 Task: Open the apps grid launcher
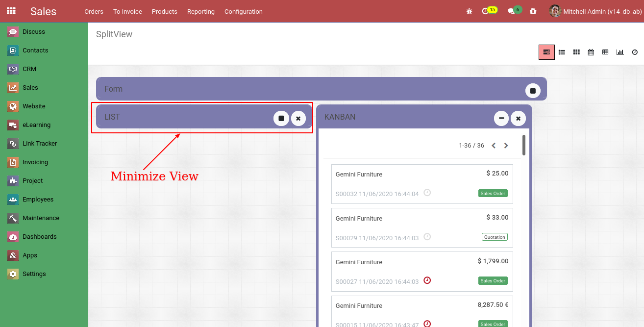[11, 11]
